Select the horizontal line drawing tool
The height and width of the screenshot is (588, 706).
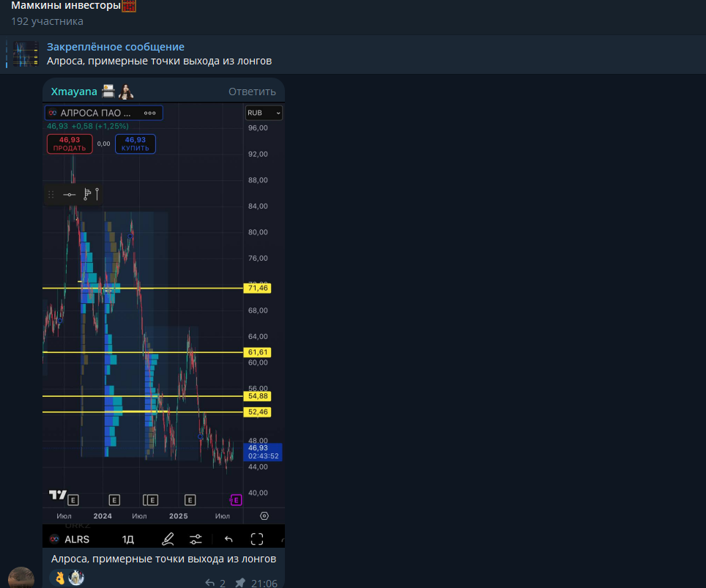point(70,195)
